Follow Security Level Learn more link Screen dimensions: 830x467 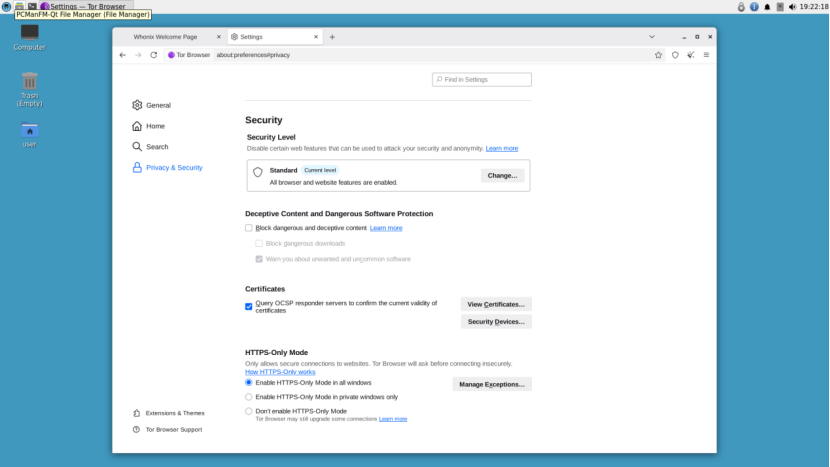[x=502, y=148]
